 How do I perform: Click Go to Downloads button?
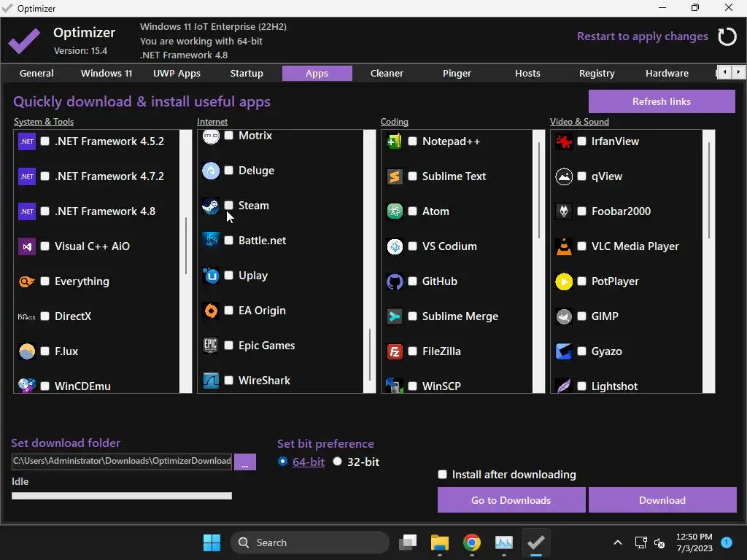coord(511,500)
